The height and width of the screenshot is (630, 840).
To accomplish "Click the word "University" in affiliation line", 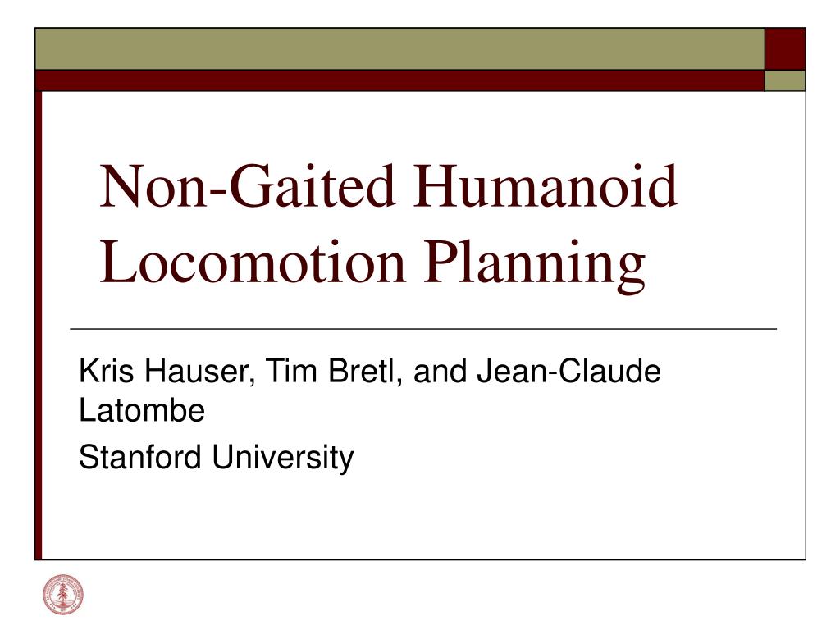I will [x=283, y=459].
